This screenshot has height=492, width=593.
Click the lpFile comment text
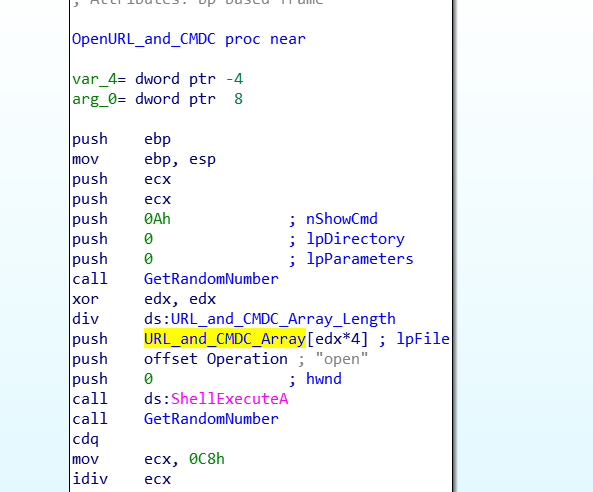click(423, 339)
